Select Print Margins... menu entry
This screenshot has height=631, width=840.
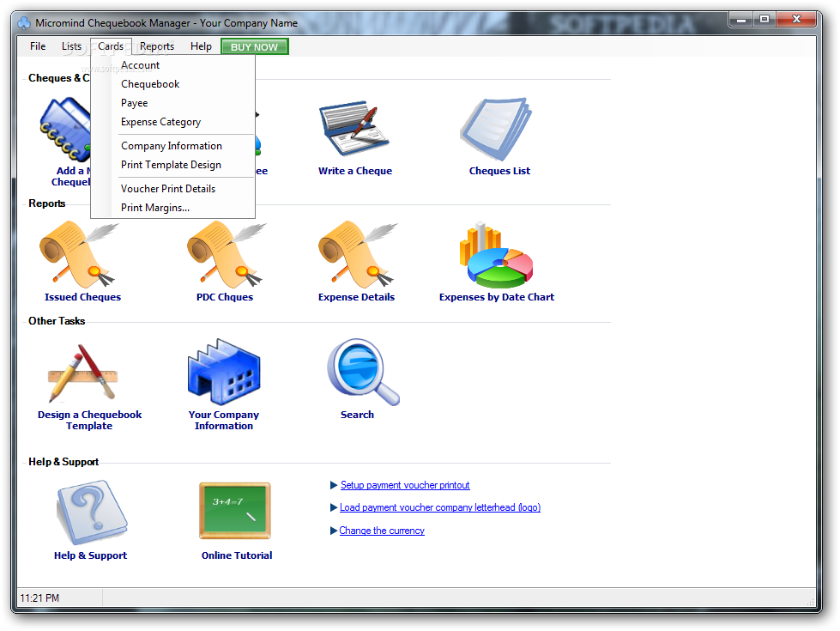pyautogui.click(x=172, y=208)
